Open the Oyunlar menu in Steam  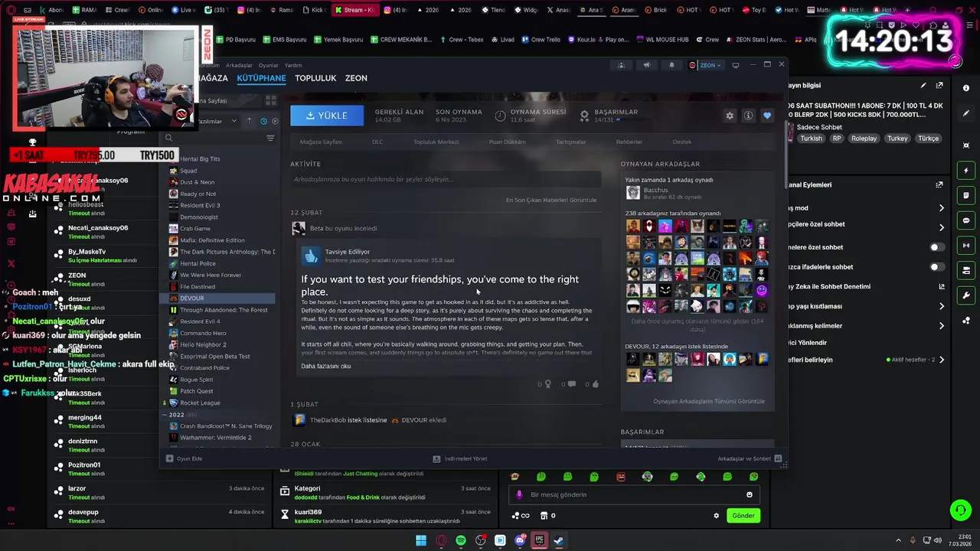pos(269,65)
